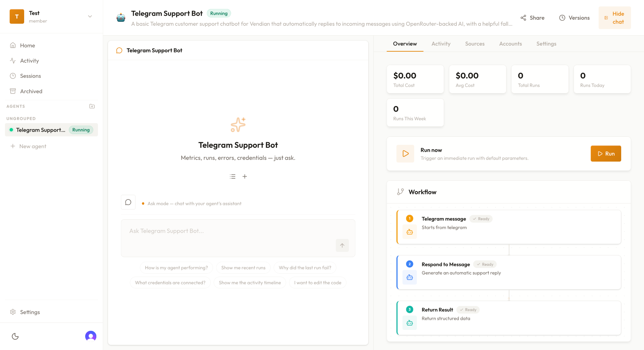This screenshot has height=350, width=644.
Task: Click the blue bot icon in step 2
Action: [410, 277]
